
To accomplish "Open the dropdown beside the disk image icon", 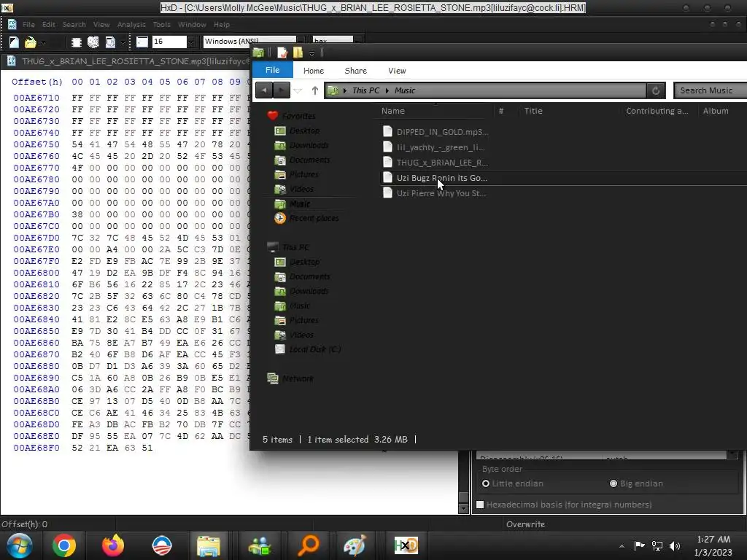I will [x=123, y=42].
